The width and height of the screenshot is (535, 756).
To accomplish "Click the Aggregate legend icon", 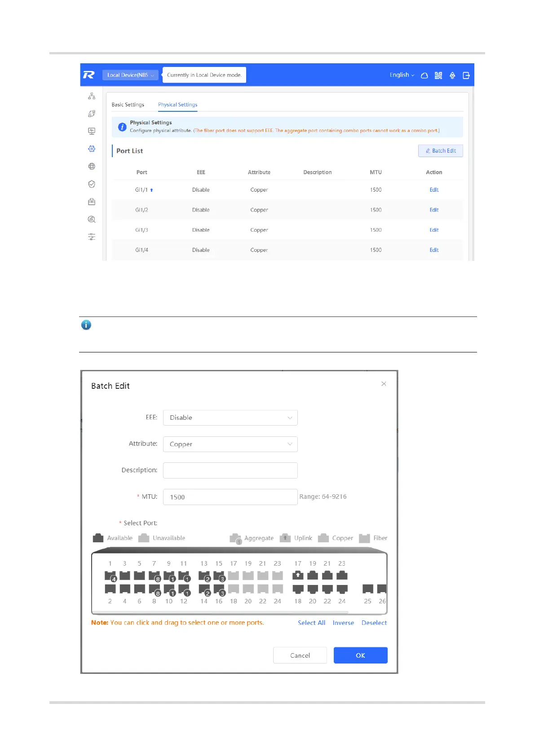I will pyautogui.click(x=236, y=539).
